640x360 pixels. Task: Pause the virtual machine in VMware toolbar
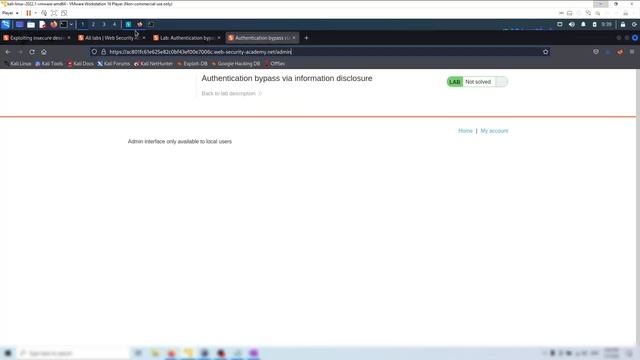(29, 13)
